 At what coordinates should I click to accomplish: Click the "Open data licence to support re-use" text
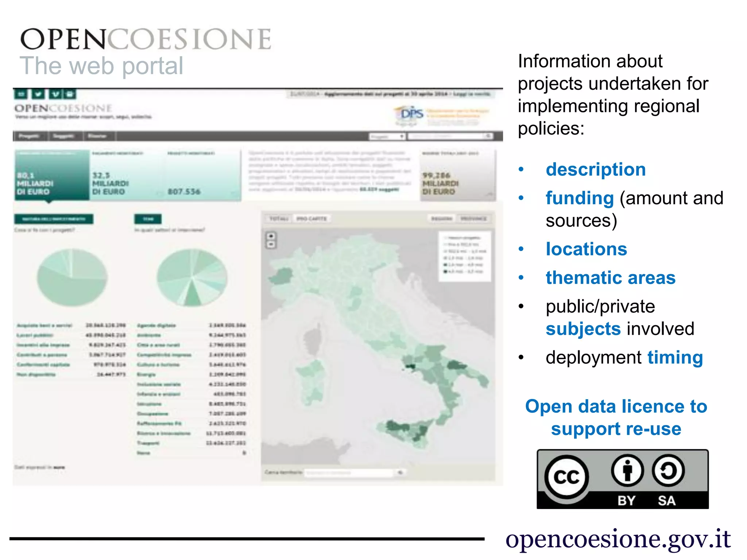616,417
